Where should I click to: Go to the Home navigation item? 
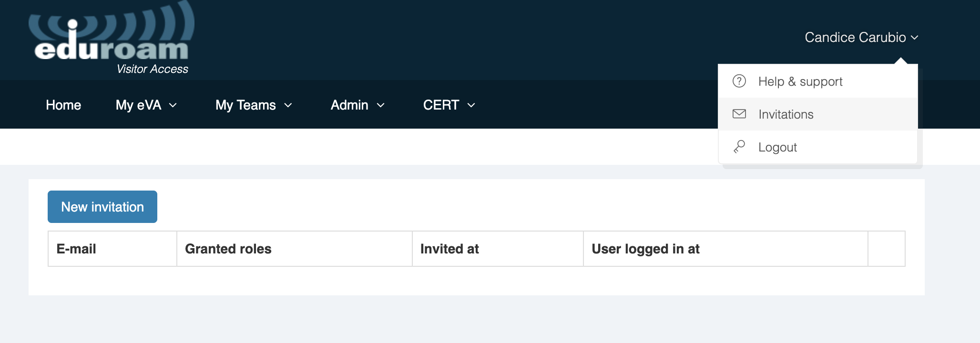(x=63, y=105)
